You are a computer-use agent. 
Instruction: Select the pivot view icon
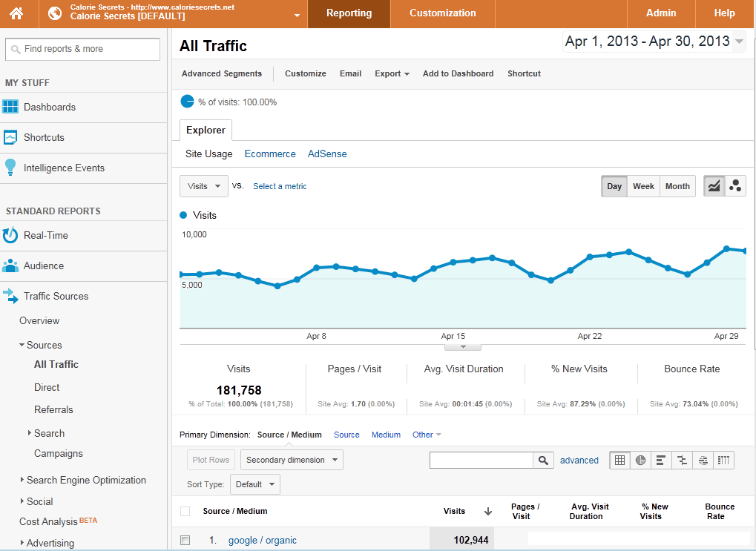(x=723, y=461)
